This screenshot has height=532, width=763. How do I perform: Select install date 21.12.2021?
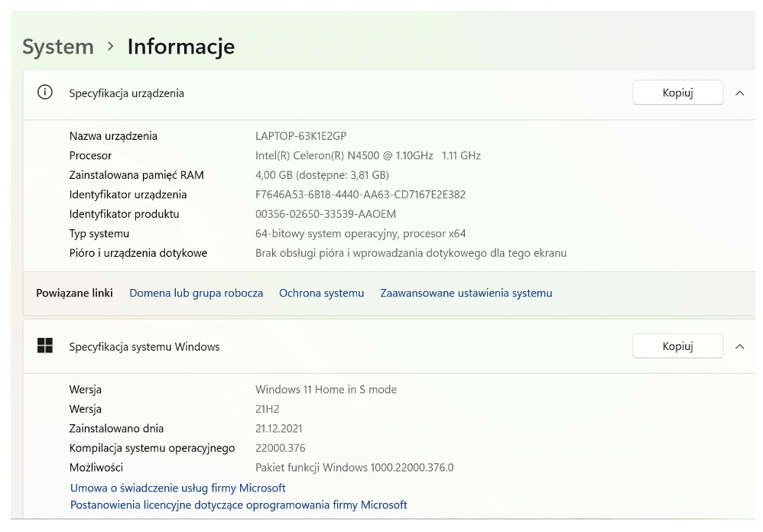coord(279,428)
